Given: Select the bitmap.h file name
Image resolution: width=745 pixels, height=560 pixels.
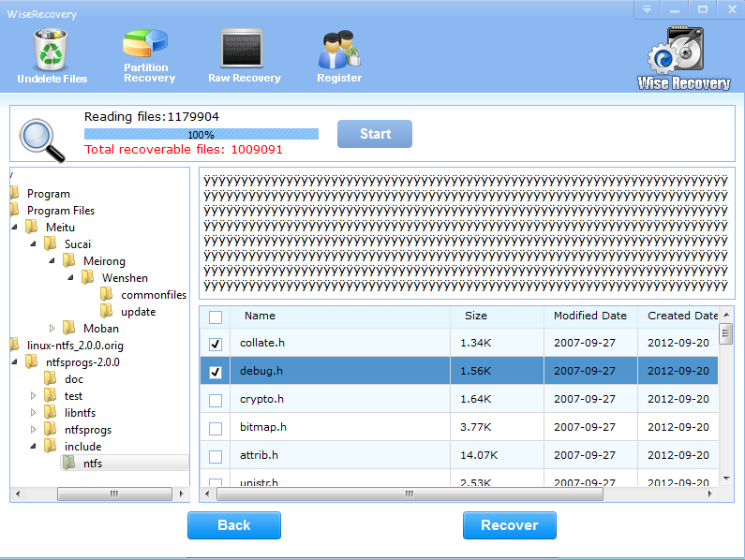Looking at the screenshot, I should 263,427.
